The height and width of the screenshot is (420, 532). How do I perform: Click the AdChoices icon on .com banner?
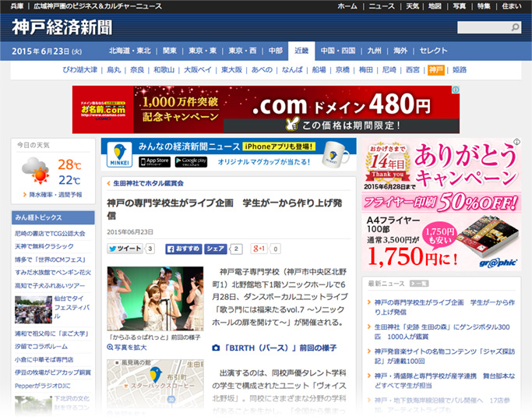(456, 90)
